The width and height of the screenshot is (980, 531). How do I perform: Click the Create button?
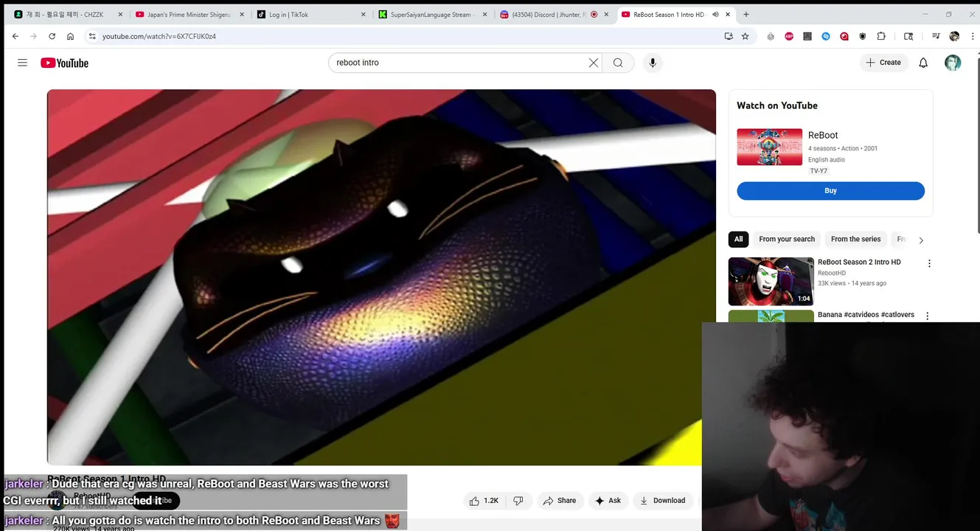883,63
